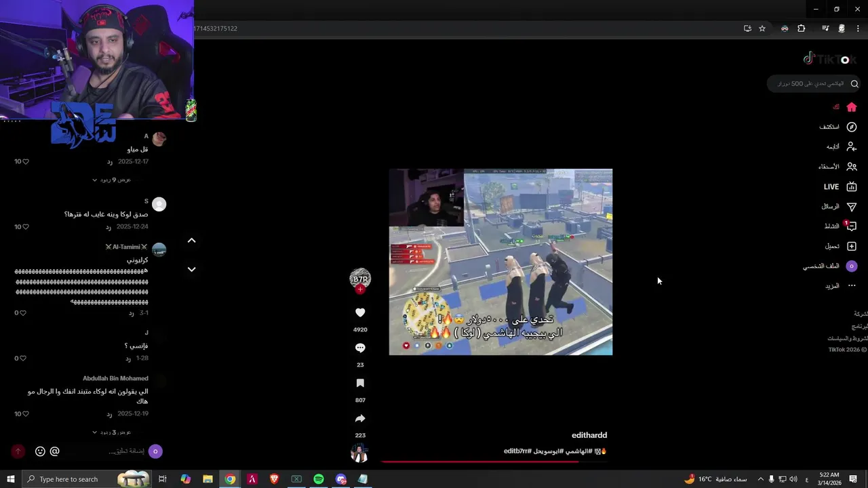Viewport: 868px width, 488px height.
Task: Reply (رد) to Abdullah Bin Mohamed's comment
Action: tap(108, 413)
